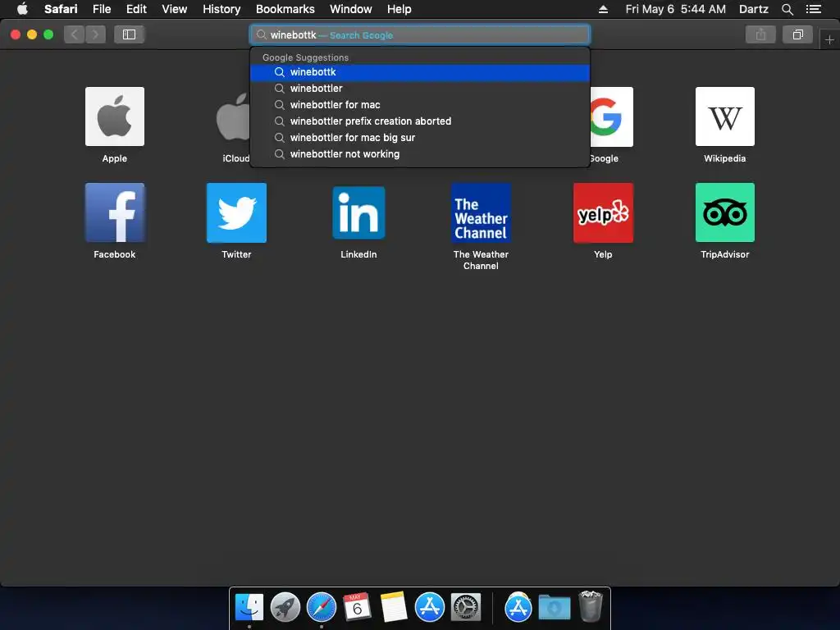Open the LinkedIn favorite

pyautogui.click(x=358, y=212)
